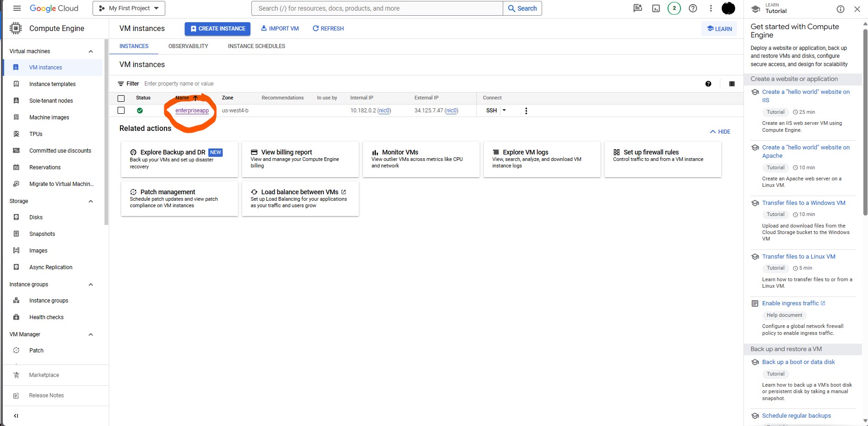Collapse the Instance groups section
This screenshot has width=868, height=426.
point(91,284)
